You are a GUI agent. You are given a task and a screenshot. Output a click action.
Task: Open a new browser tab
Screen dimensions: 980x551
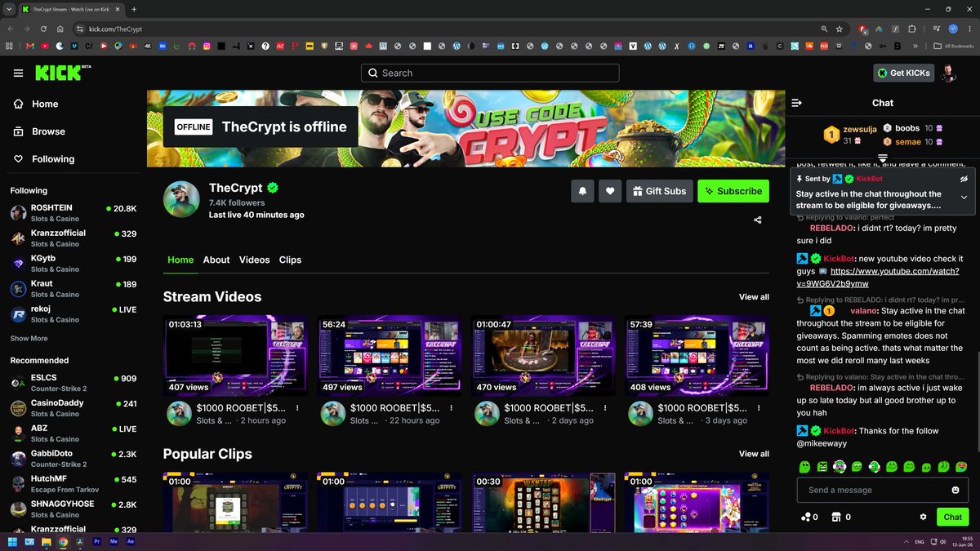coord(134,9)
